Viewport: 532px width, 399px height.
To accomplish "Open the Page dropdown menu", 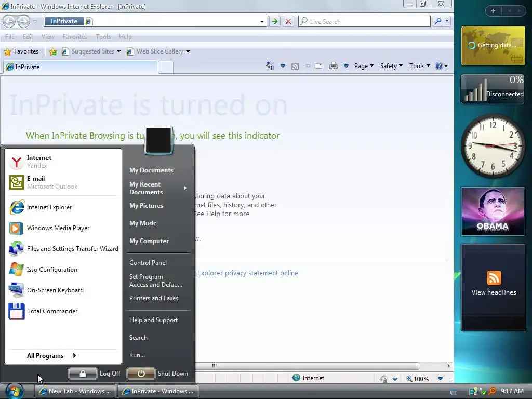I will (364, 66).
